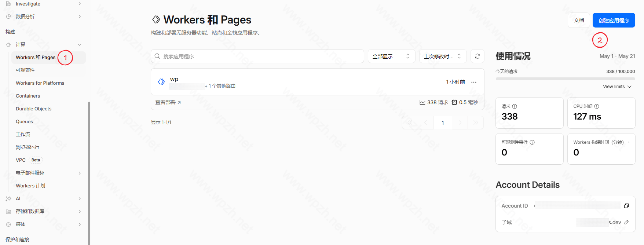The height and width of the screenshot is (245, 644).
Task: Open Queues in sidebar
Action: tap(24, 122)
